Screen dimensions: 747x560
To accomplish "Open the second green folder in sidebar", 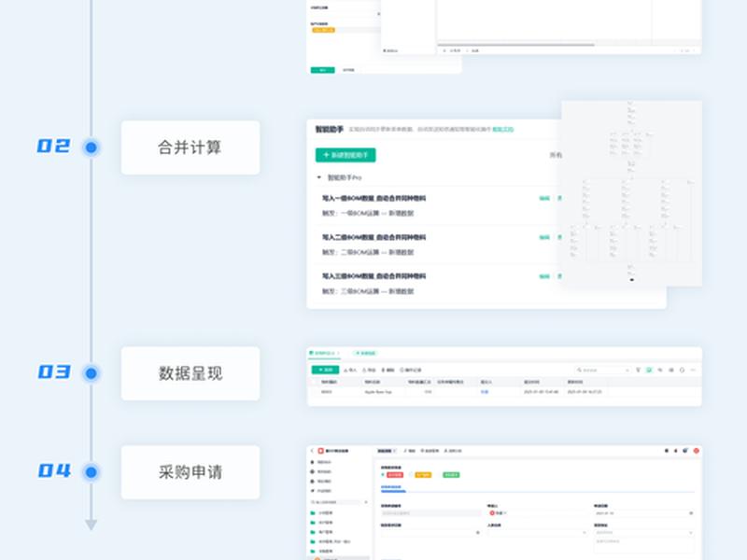I will pyautogui.click(x=322, y=523).
